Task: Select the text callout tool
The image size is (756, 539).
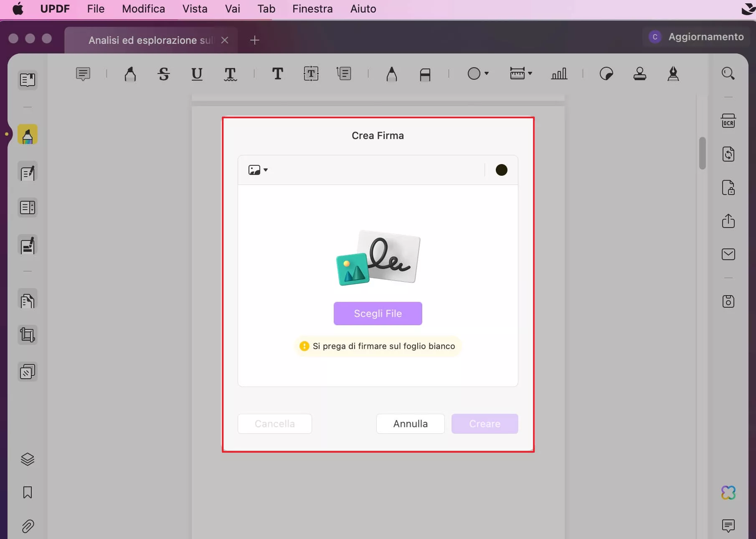Action: [344, 74]
